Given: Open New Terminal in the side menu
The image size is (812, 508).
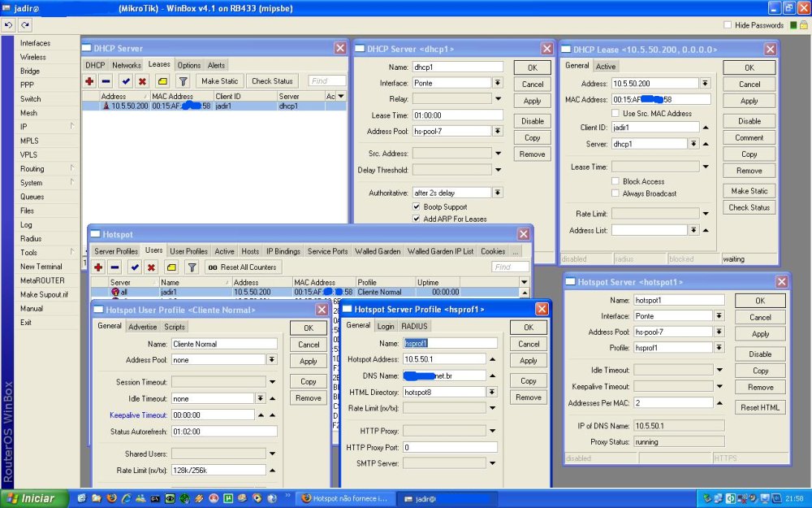Looking at the screenshot, I should tap(41, 267).
